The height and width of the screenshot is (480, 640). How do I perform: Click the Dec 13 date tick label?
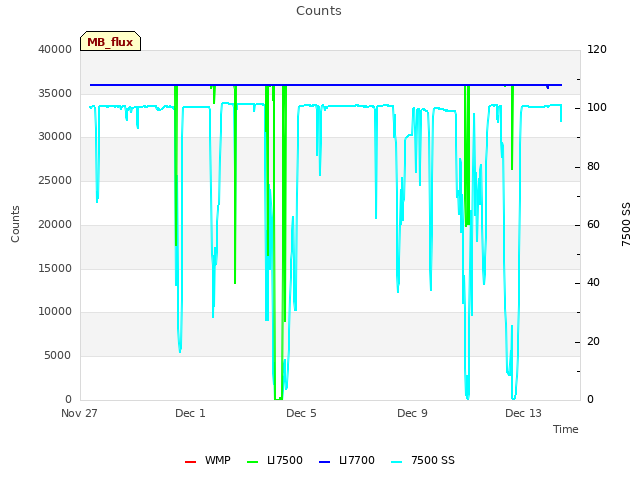point(523,413)
